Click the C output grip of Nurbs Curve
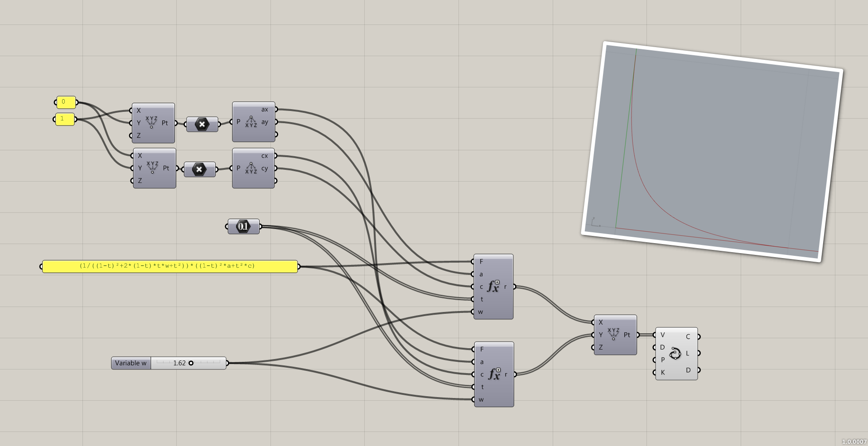The image size is (868, 446). point(699,336)
